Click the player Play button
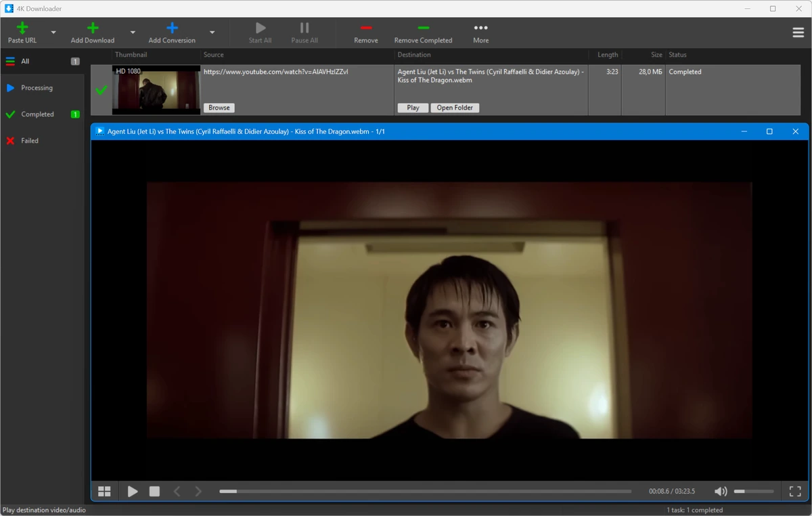Screen dimensions: 812x516 133,492
